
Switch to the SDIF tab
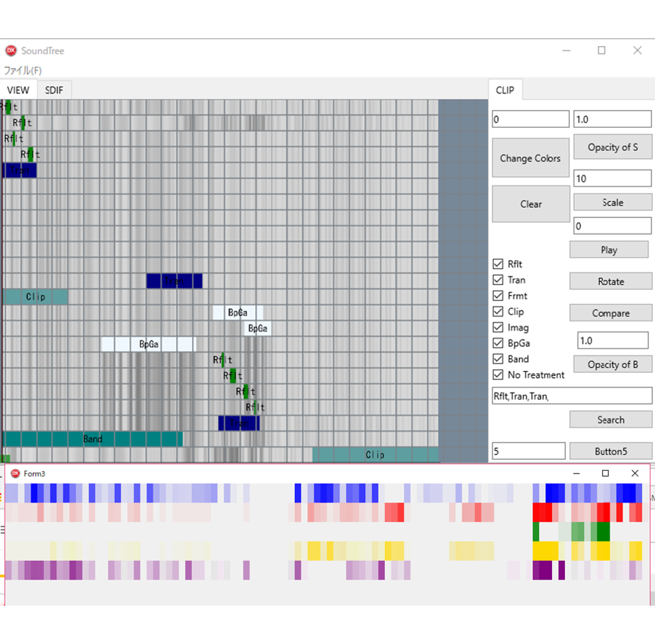[x=54, y=90]
